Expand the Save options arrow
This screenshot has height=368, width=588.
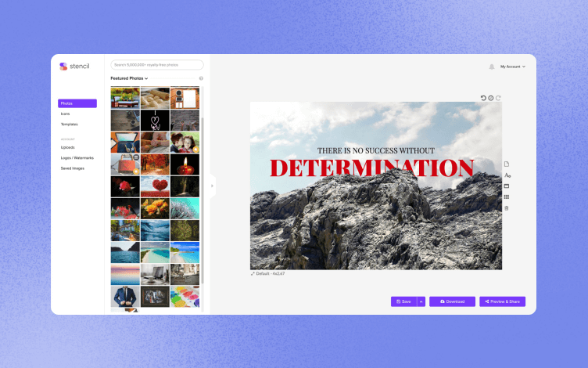tap(421, 301)
